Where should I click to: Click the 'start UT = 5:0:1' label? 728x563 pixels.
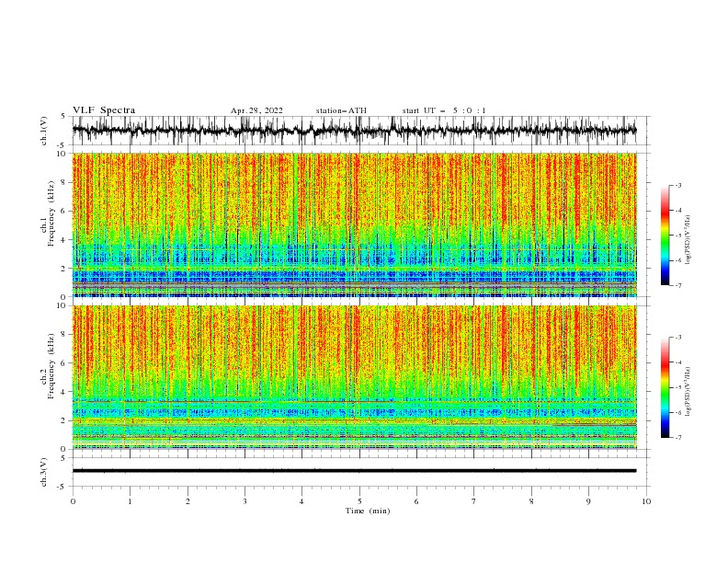(x=444, y=110)
